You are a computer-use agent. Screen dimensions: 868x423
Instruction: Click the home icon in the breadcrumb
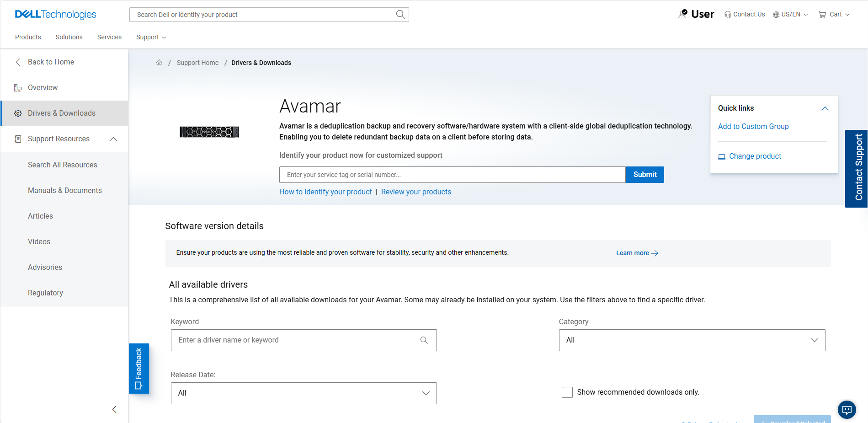pyautogui.click(x=159, y=62)
